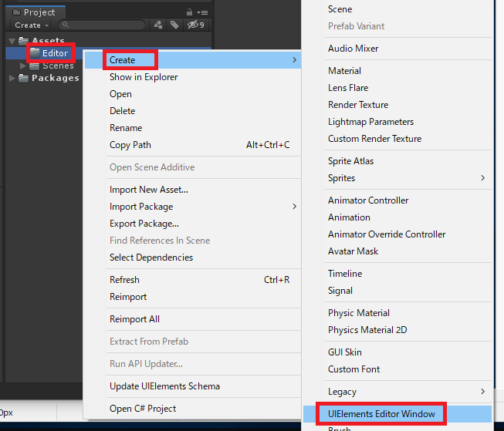The image size is (504, 431).
Task: Click Open in context menu
Action: click(193, 94)
